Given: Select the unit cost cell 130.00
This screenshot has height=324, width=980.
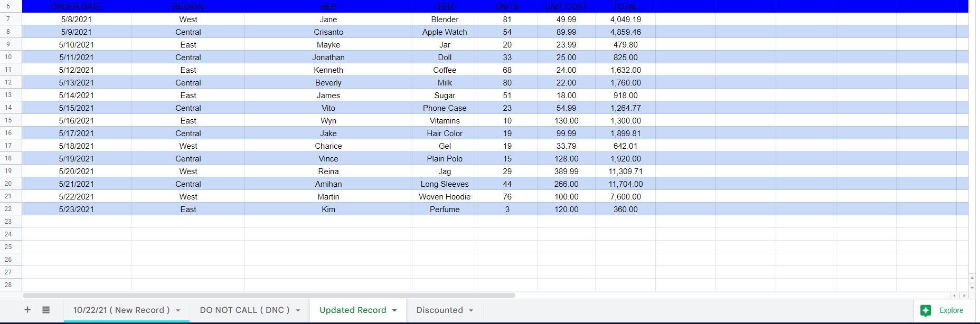Looking at the screenshot, I should pos(566,120).
